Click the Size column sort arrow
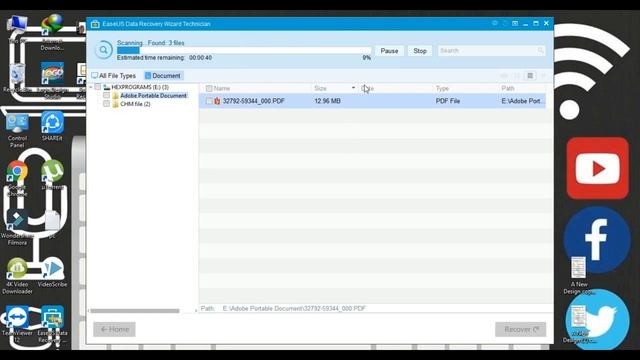The image size is (640, 360). [353, 88]
